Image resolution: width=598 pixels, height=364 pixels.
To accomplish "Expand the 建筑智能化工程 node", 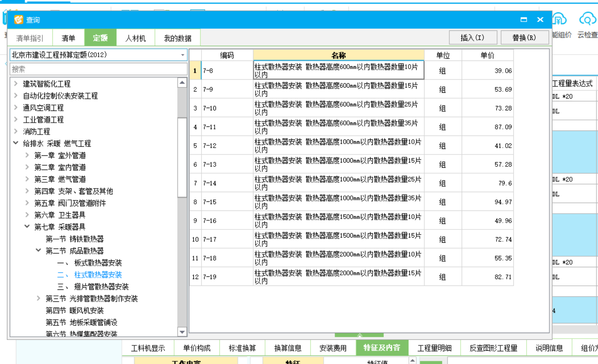I will pyautogui.click(x=16, y=84).
